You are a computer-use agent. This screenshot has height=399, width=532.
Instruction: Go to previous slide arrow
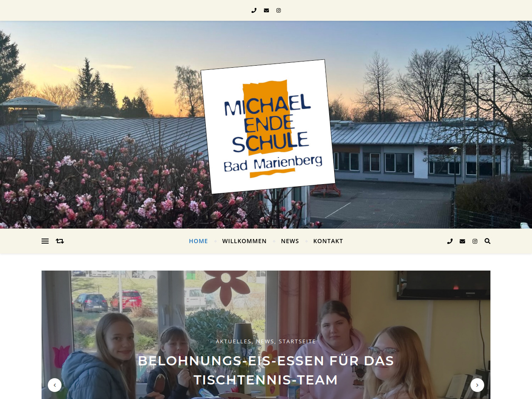[x=54, y=385]
